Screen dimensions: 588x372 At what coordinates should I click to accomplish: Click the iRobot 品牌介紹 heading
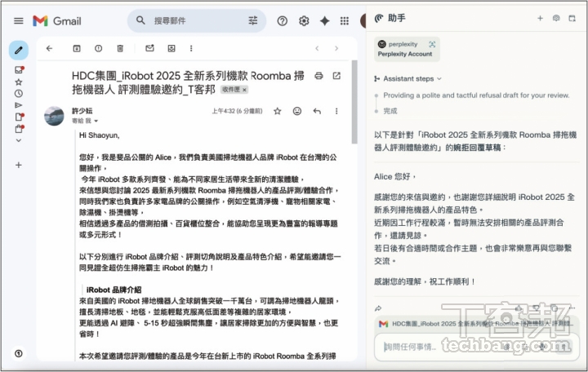[x=114, y=290]
